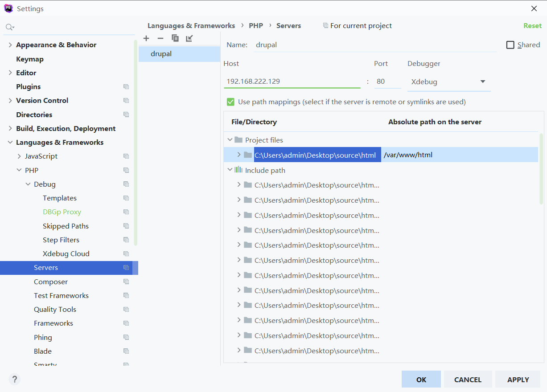
Task: Click the Project files folder icon
Action: [x=239, y=140]
